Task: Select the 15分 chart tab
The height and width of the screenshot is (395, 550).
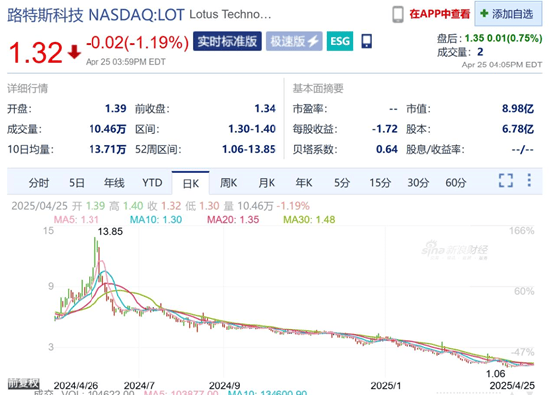Action: pyautogui.click(x=380, y=183)
